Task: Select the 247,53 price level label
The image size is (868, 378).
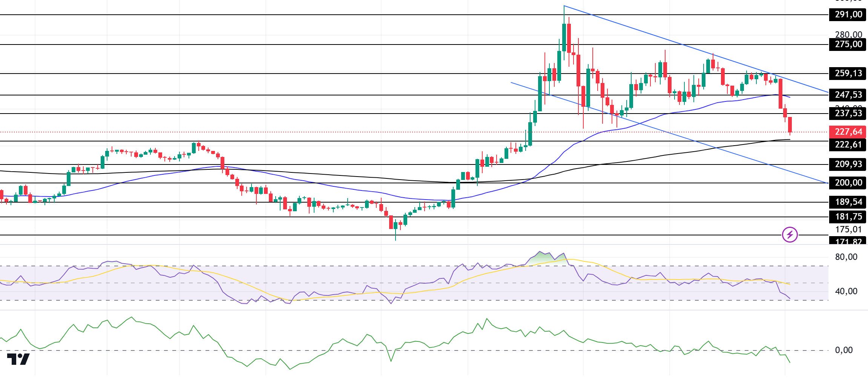Action: tap(848, 95)
